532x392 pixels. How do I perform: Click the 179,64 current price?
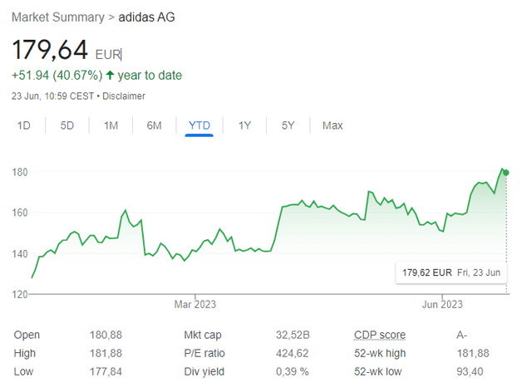(50, 50)
